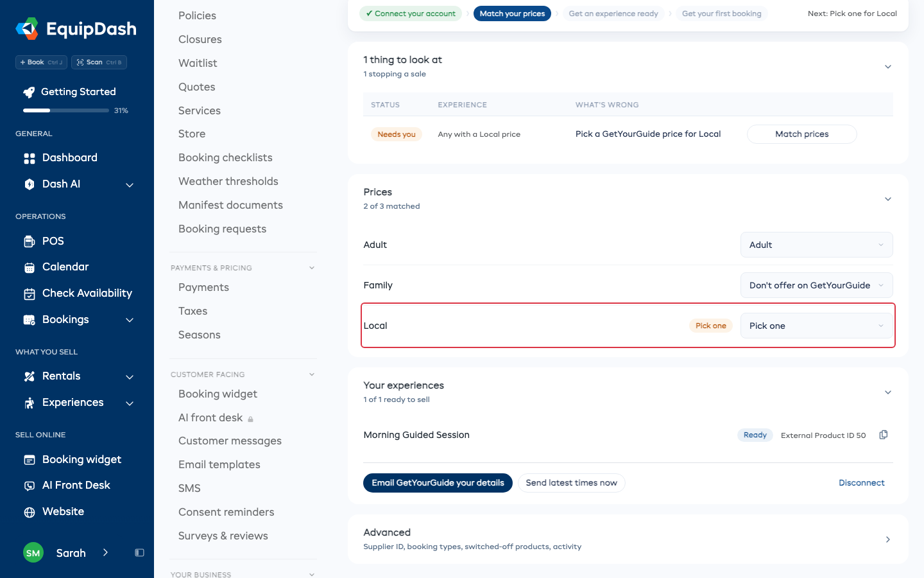Copy External Product ID 50

tap(884, 435)
